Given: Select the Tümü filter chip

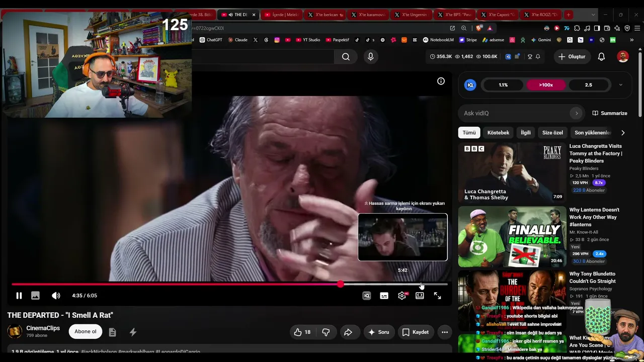Looking at the screenshot, I should (x=469, y=133).
